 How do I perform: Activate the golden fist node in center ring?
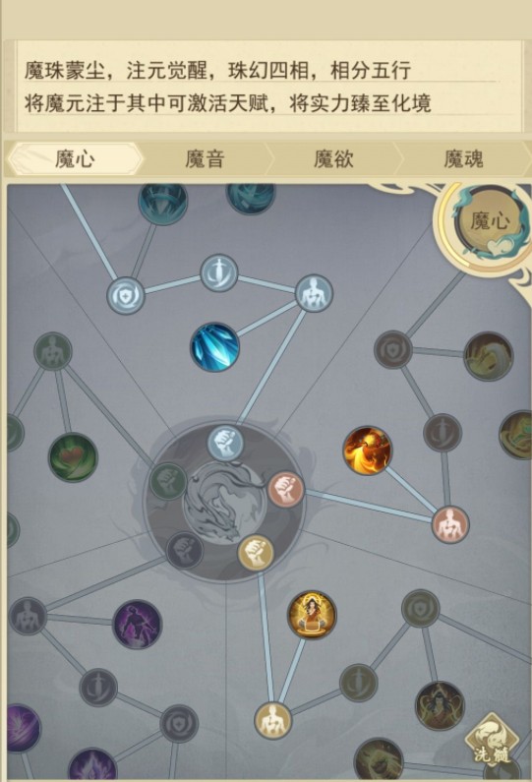(x=256, y=553)
